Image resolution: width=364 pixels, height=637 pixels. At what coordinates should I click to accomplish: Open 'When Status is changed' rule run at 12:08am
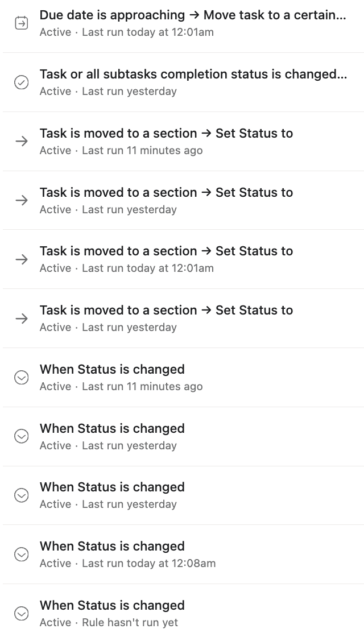click(112, 547)
